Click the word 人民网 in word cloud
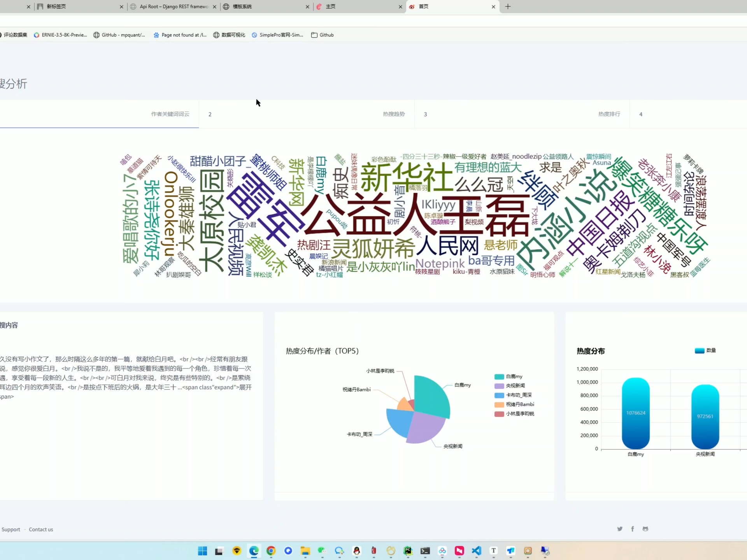The height and width of the screenshot is (560, 747). coord(447,246)
